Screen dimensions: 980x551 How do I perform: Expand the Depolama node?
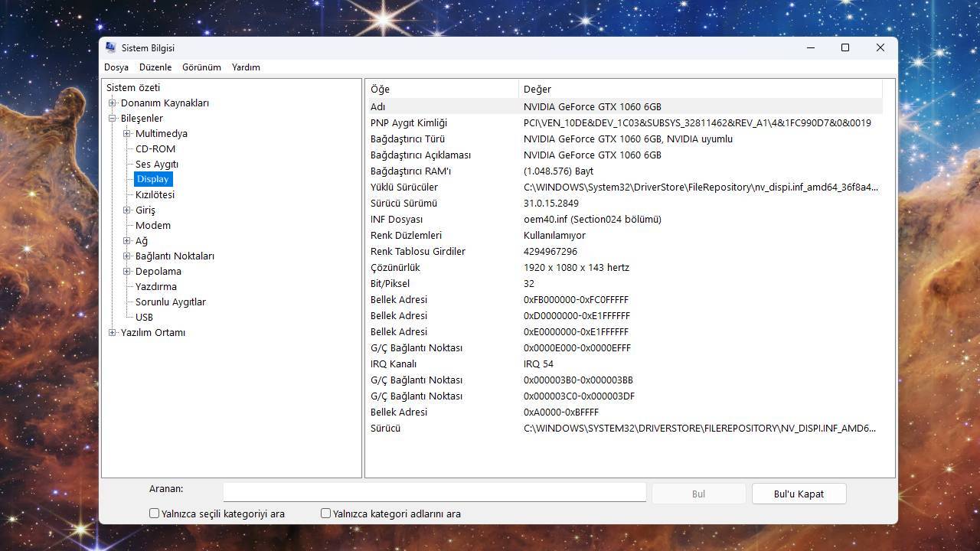[126, 271]
